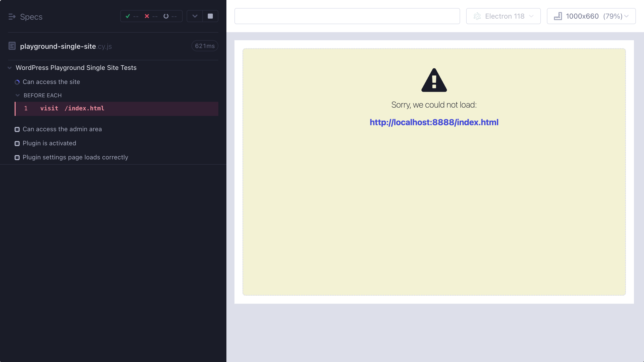Select the Plugin is activated test
This screenshot has width=644, height=362.
click(49, 143)
